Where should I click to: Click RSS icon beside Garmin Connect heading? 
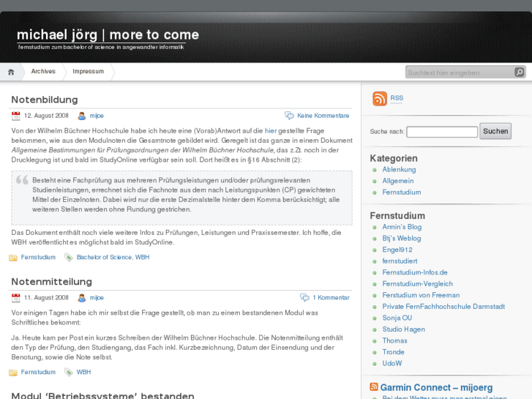(374, 387)
